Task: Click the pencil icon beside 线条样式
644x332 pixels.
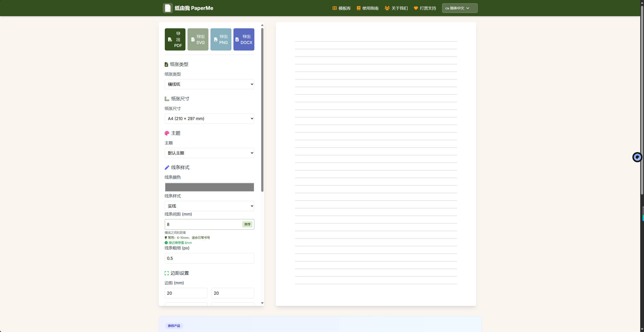Action: pyautogui.click(x=167, y=168)
